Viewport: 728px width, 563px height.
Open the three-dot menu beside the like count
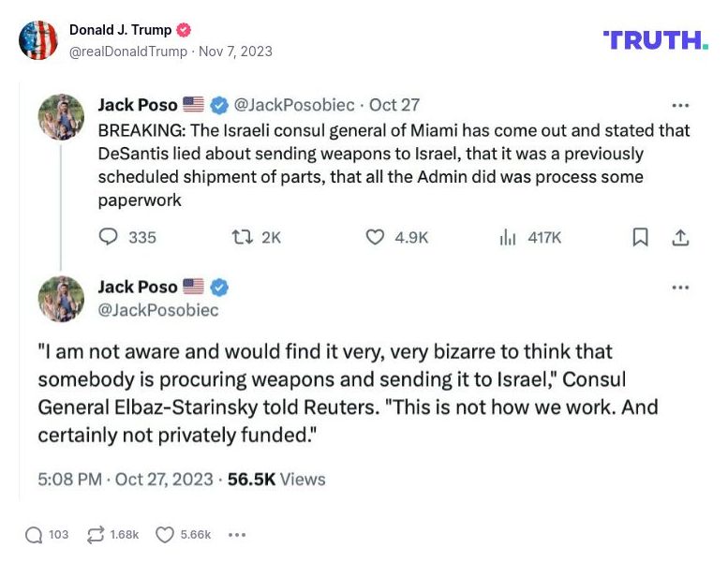(236, 535)
